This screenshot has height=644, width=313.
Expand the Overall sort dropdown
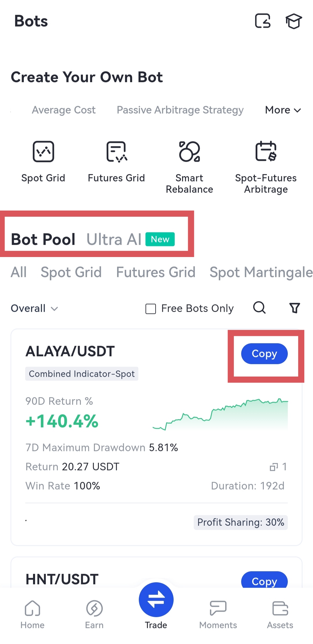pyautogui.click(x=34, y=308)
